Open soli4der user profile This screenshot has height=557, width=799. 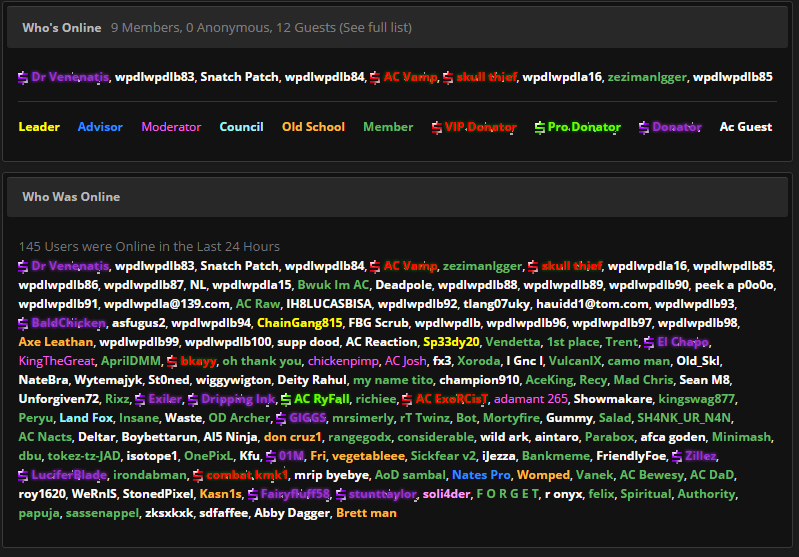tap(446, 494)
